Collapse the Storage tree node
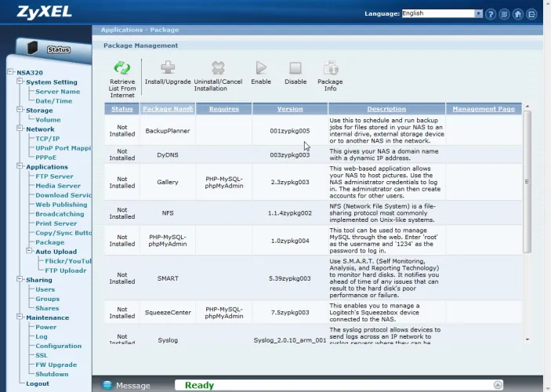 pos(20,109)
